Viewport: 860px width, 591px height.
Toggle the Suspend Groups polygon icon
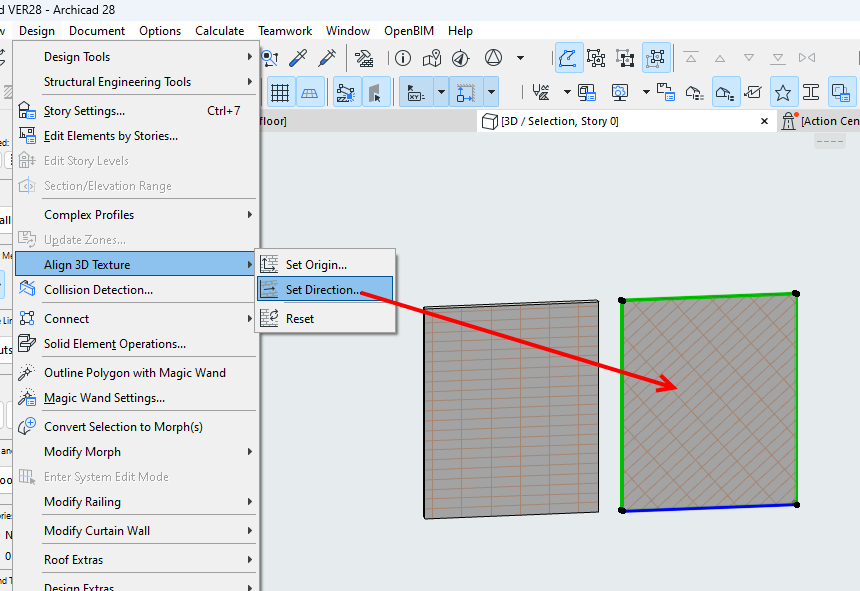click(568, 58)
